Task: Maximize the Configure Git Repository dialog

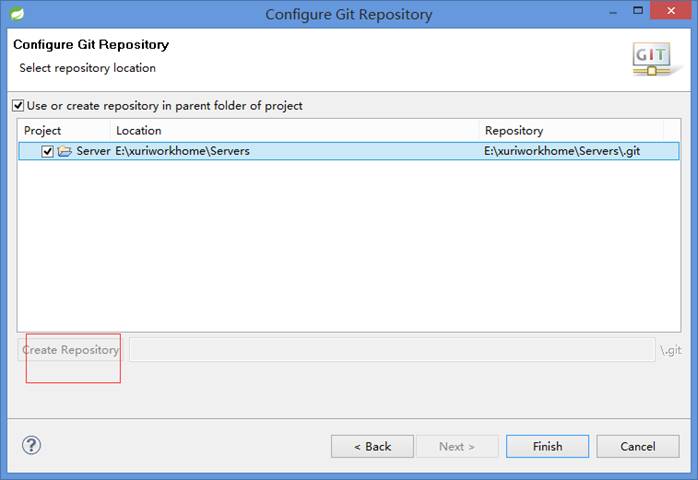Action: click(638, 11)
